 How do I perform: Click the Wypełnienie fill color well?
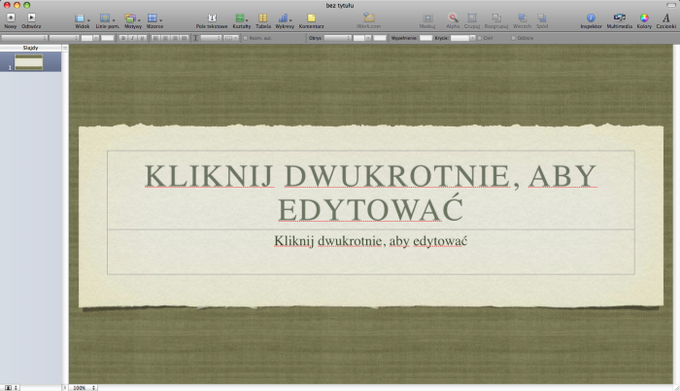(x=426, y=38)
